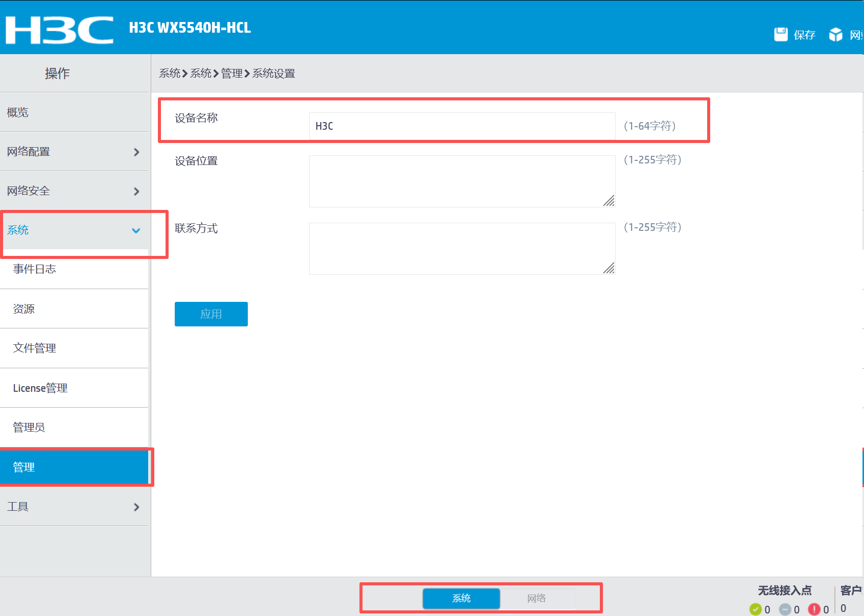The height and width of the screenshot is (616, 864).
Task: Open 资源 submenu item
Action: coord(74,309)
